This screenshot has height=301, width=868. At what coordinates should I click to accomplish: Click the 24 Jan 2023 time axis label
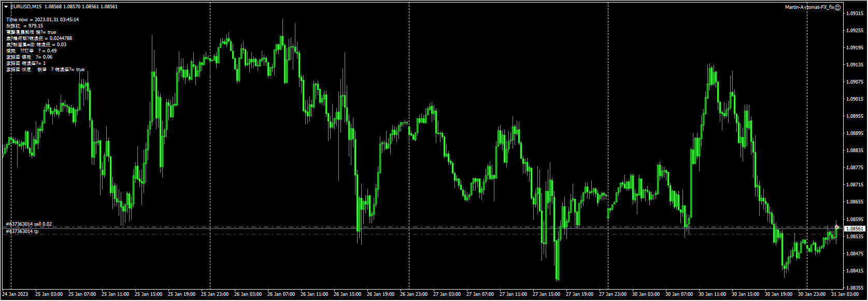pos(16,294)
